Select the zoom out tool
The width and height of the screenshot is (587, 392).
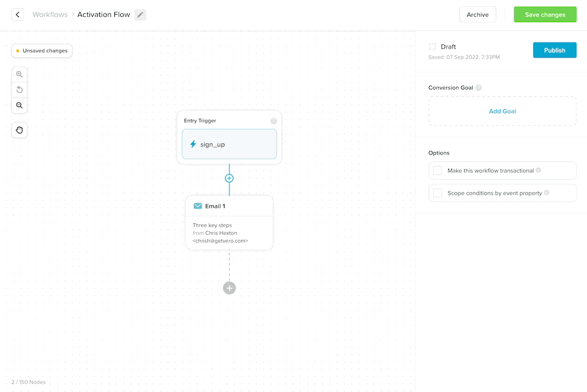coord(19,106)
